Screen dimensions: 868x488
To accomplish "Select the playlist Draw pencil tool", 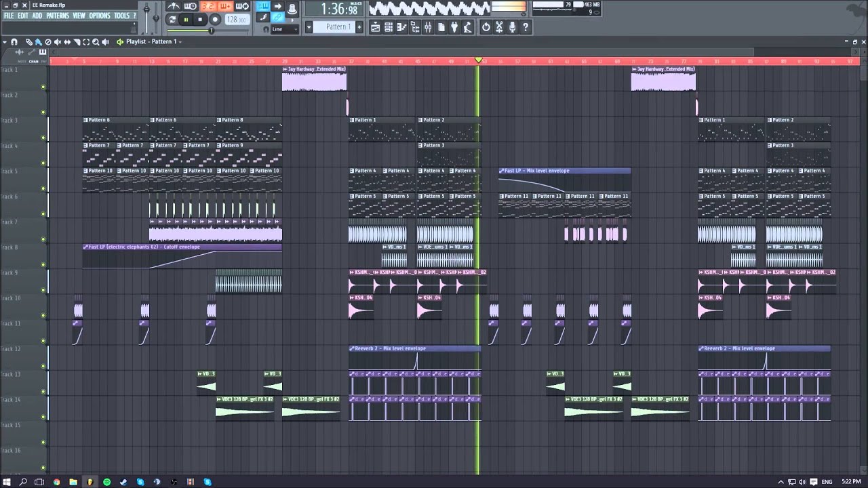I will tap(29, 42).
